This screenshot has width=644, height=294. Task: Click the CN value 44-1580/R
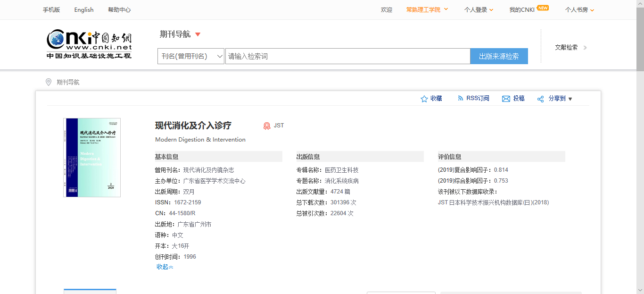(182, 213)
